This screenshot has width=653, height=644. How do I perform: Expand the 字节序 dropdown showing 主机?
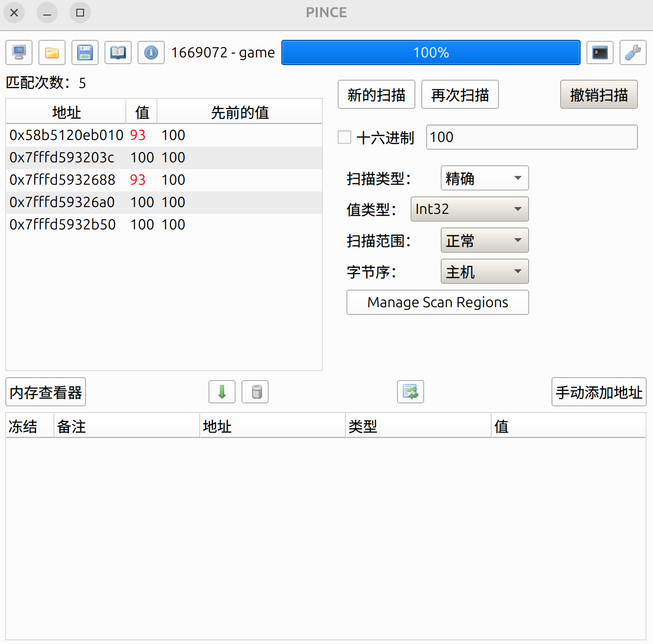coord(484,272)
